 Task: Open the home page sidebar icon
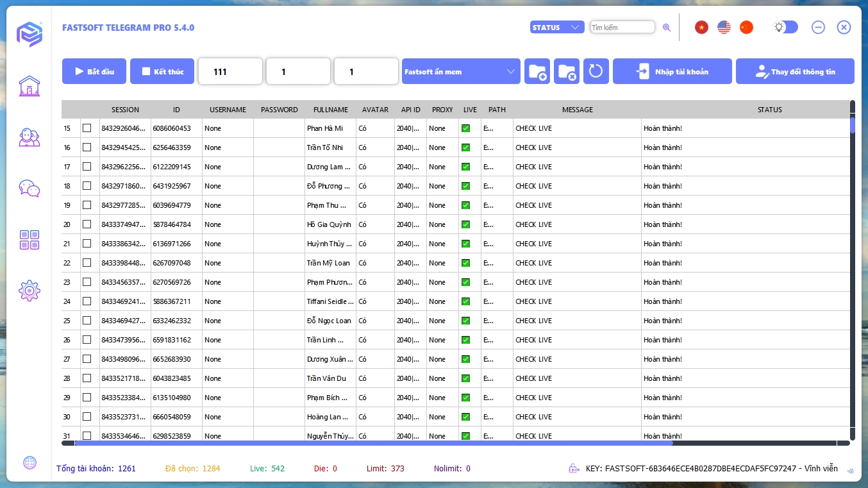[x=29, y=86]
